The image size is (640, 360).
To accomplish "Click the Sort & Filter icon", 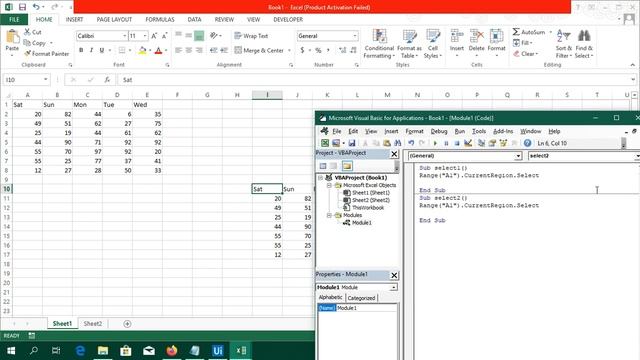I will click(564, 36).
